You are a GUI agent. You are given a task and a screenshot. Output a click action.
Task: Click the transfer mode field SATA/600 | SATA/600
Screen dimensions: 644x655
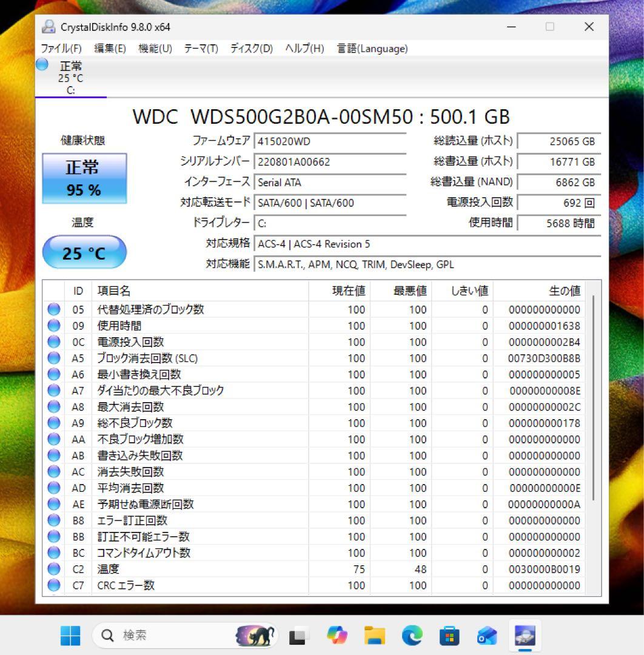pyautogui.click(x=330, y=203)
